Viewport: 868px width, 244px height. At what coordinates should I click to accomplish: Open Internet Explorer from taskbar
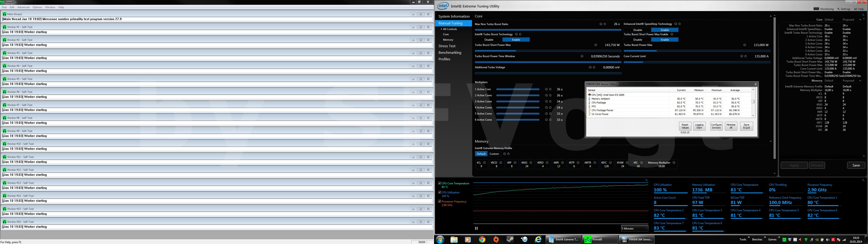pyautogui.click(x=538, y=240)
